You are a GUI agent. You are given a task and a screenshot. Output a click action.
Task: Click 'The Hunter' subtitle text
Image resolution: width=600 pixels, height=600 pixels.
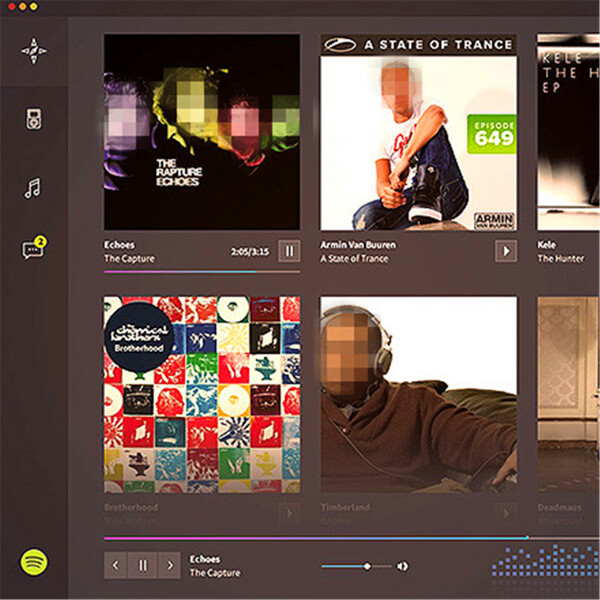(x=561, y=259)
